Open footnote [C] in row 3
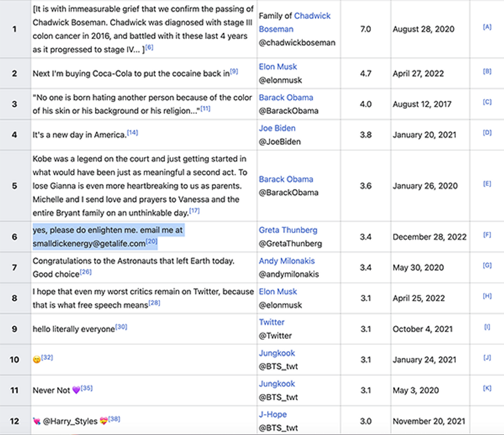The height and width of the screenshot is (435, 504). coord(488,102)
